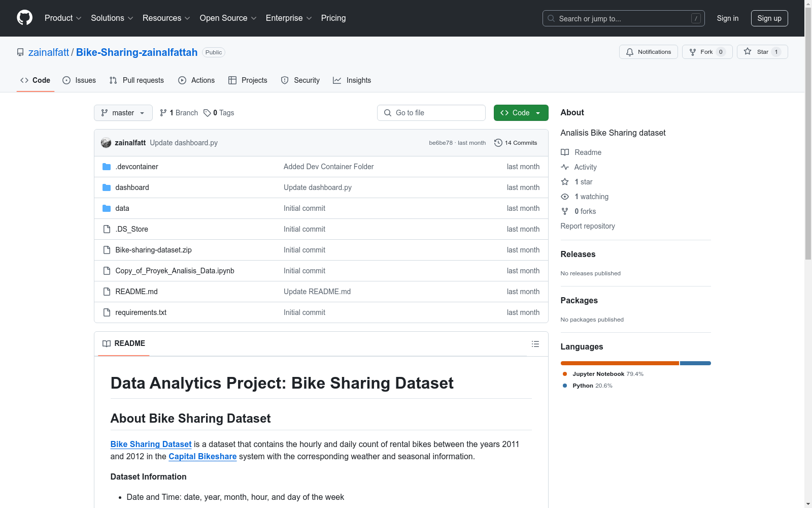Open the data folder
This screenshot has height=508, width=812.
pyautogui.click(x=122, y=208)
